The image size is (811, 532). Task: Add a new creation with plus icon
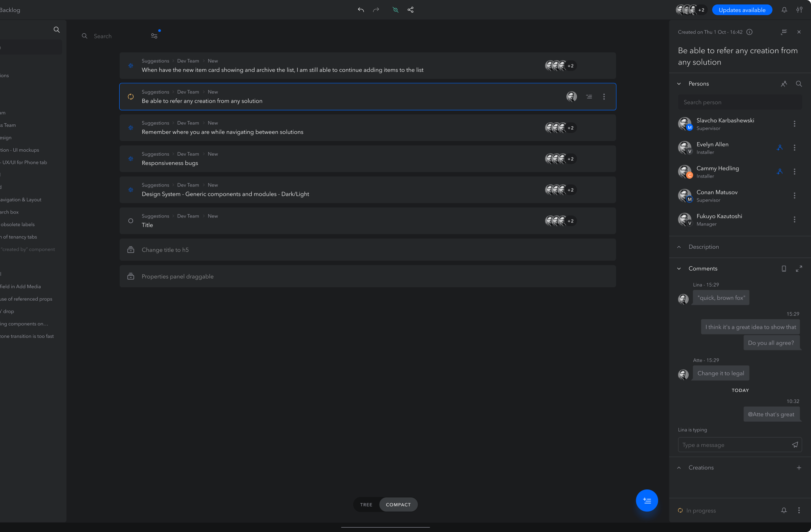[799, 467]
